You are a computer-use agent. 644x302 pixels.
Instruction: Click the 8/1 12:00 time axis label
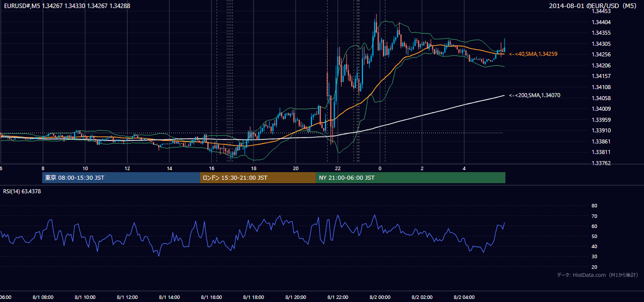127,297
